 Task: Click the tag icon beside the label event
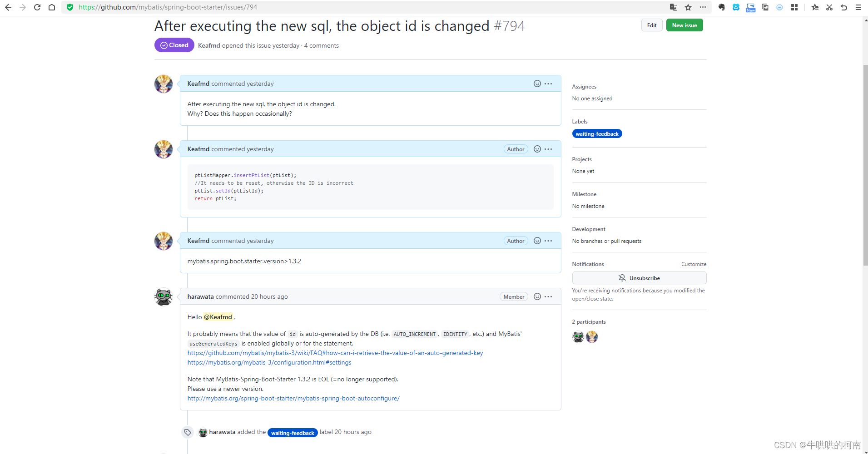pyautogui.click(x=188, y=432)
